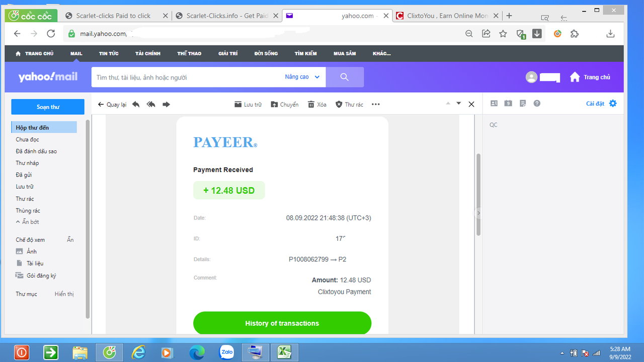Show the folders list with Hiển thị
Image resolution: width=644 pixels, height=362 pixels.
(64, 294)
